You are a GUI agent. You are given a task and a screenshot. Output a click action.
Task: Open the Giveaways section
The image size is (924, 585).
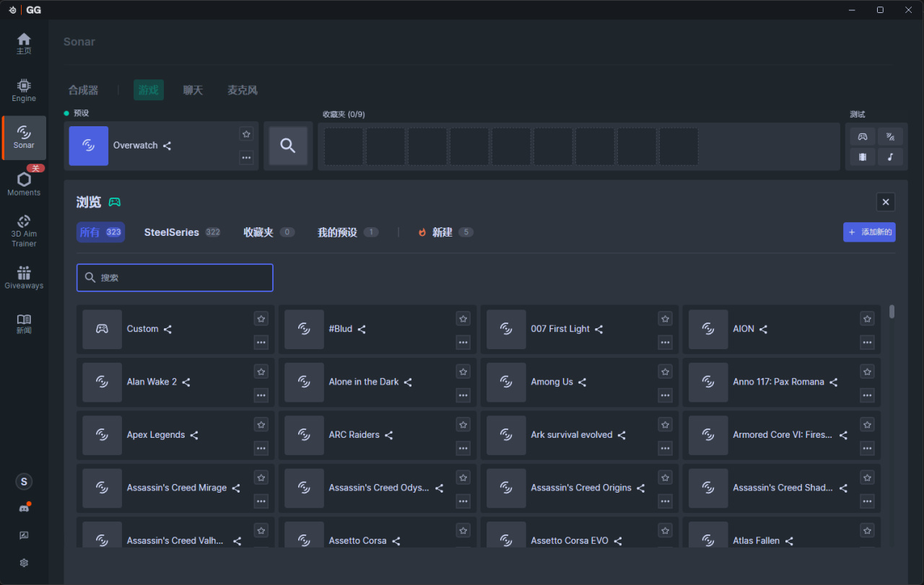click(x=24, y=278)
